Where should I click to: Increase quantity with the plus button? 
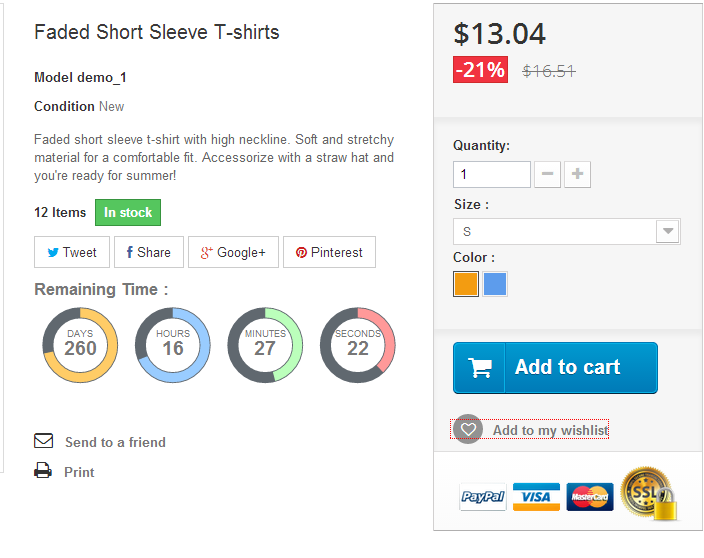(x=577, y=174)
